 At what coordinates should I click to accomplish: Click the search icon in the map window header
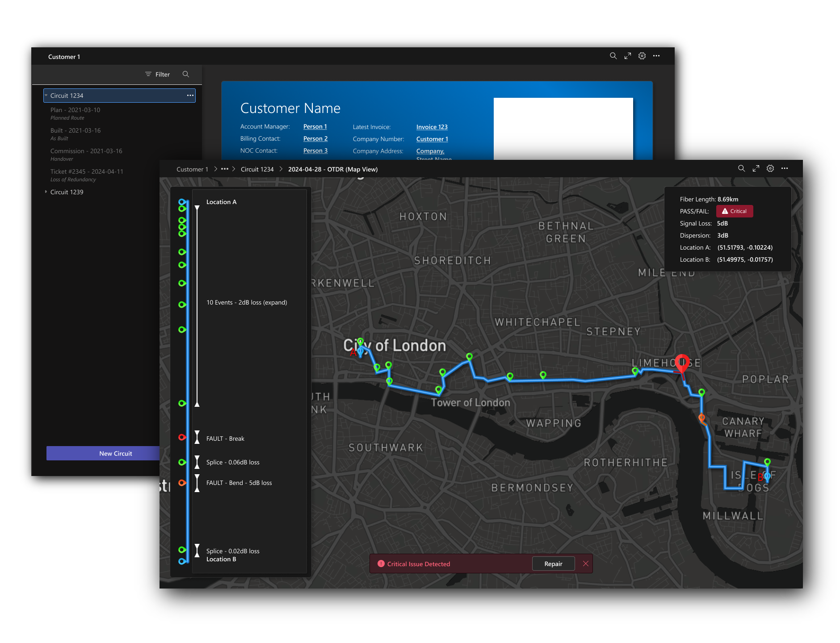[741, 168]
